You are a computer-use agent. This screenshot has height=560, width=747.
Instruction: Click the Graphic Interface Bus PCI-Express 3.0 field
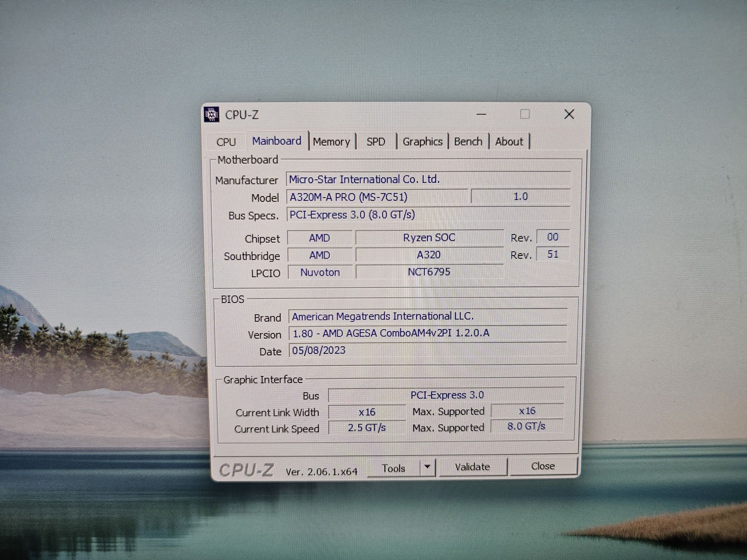[446, 395]
